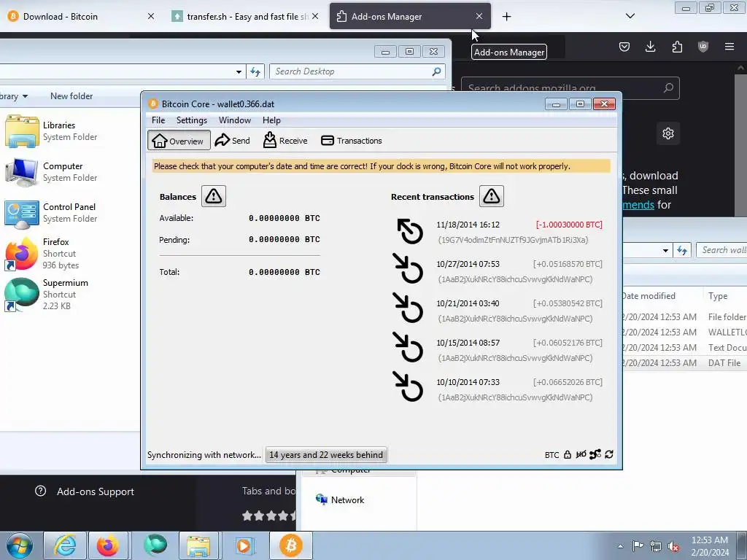This screenshot has width=747, height=560.
Task: Click the muted volume icon in system tray
Action: pos(673,546)
